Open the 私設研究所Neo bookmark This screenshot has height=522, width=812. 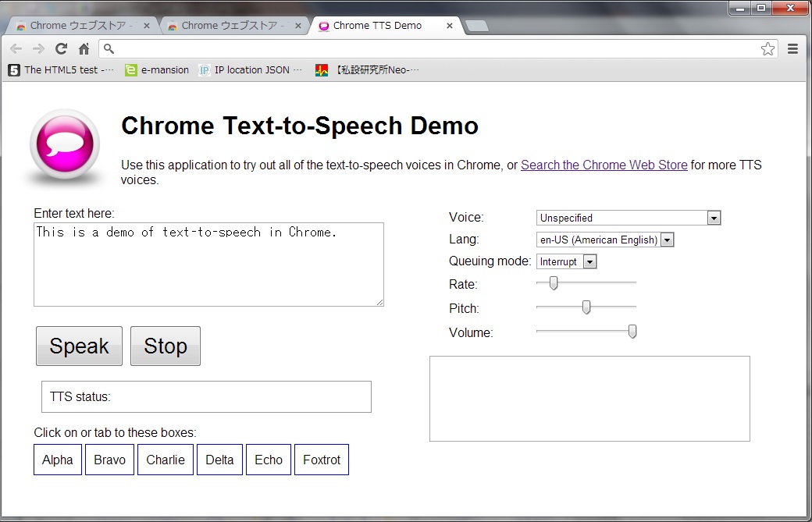tap(367, 70)
